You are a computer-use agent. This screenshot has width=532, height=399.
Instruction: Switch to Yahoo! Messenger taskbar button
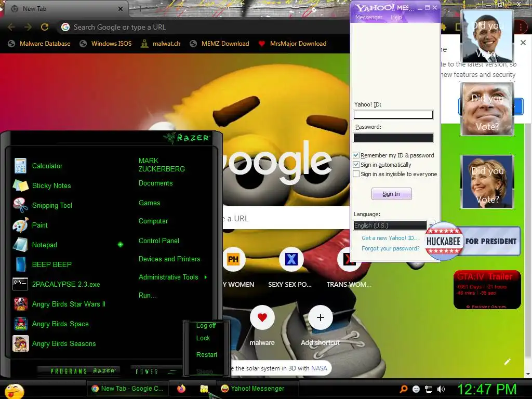[258, 389]
